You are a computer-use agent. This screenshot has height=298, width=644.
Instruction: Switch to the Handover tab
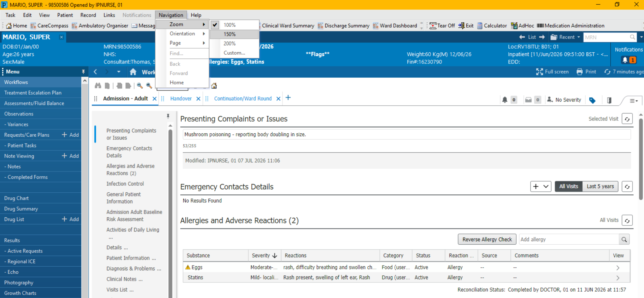(x=181, y=99)
